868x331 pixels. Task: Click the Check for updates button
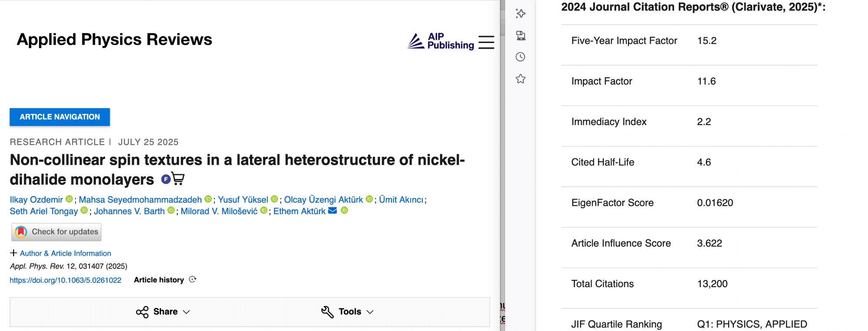tap(56, 232)
